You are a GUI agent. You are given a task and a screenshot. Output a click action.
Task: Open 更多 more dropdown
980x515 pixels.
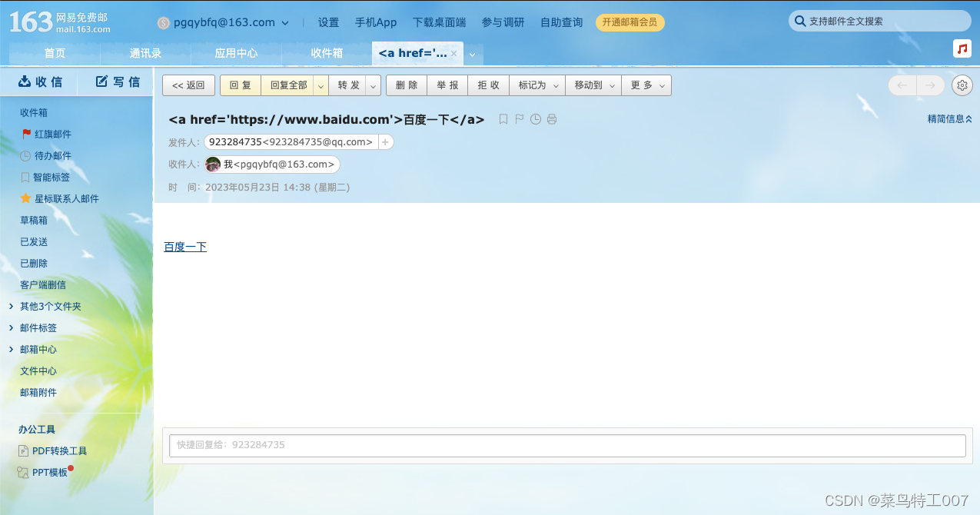tap(646, 85)
